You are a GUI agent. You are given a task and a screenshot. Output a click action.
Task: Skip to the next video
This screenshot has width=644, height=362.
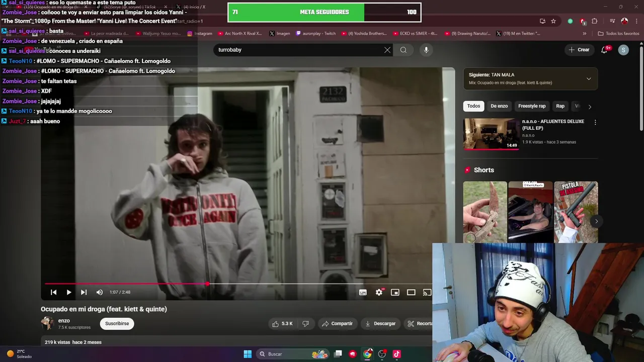[84, 292]
